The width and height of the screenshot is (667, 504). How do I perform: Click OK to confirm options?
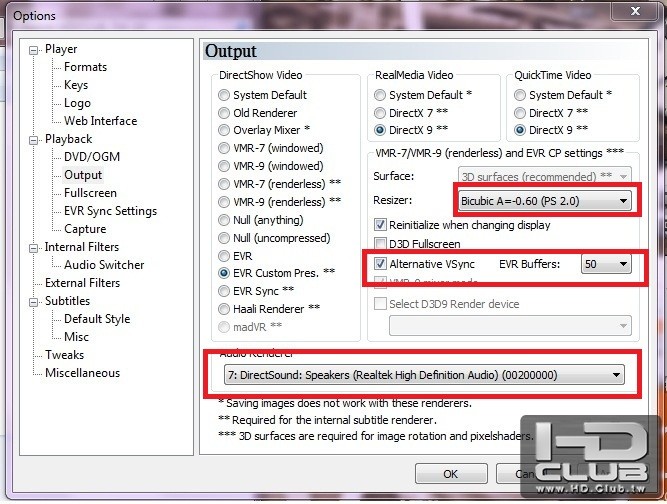click(451, 473)
